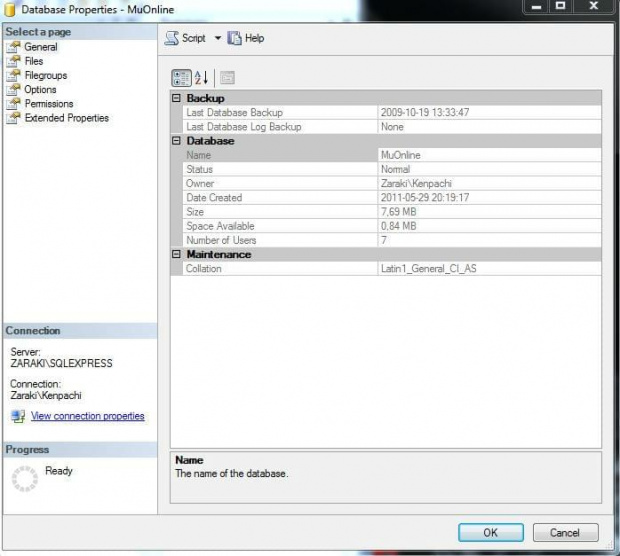Click the Help toolbar button
The height and width of the screenshot is (556, 620).
coord(246,38)
